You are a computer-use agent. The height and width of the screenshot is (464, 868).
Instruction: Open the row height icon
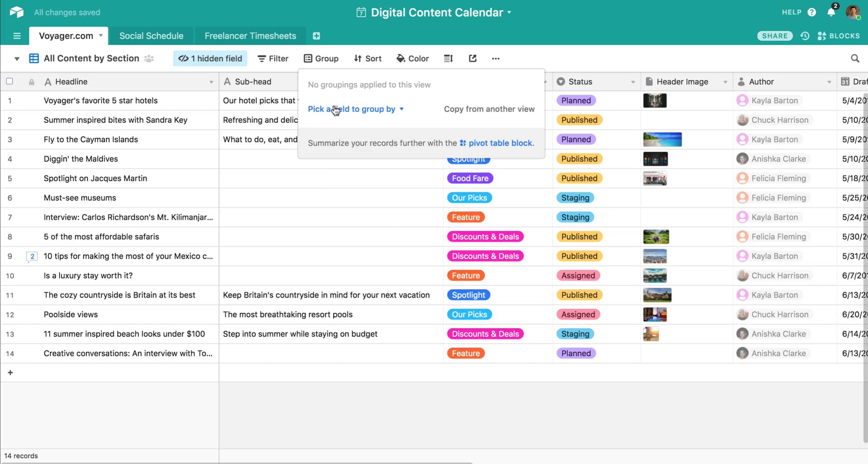[x=448, y=58]
